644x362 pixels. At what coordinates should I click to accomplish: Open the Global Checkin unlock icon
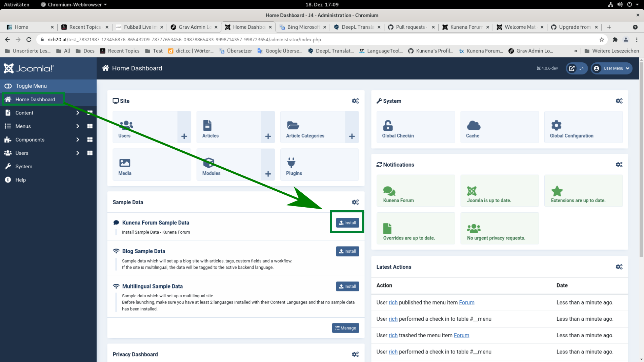pos(387,126)
